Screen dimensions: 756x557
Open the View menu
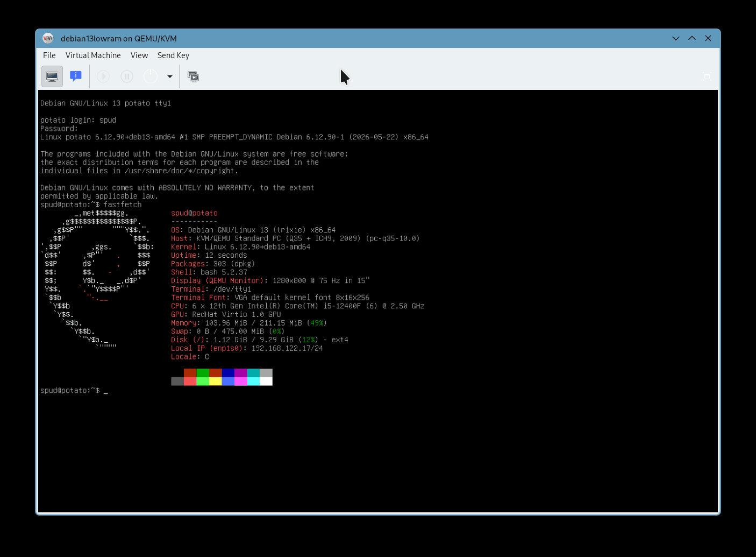pyautogui.click(x=139, y=55)
